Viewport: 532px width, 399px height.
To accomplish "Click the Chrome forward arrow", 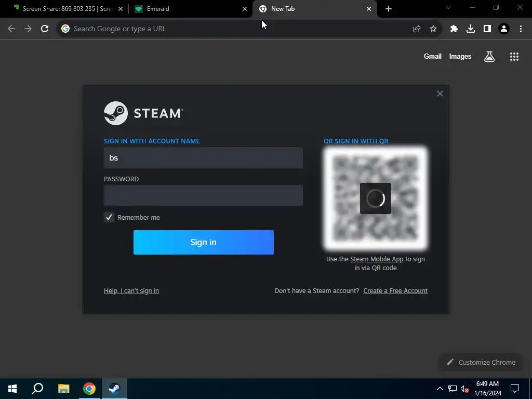I will coord(28,29).
